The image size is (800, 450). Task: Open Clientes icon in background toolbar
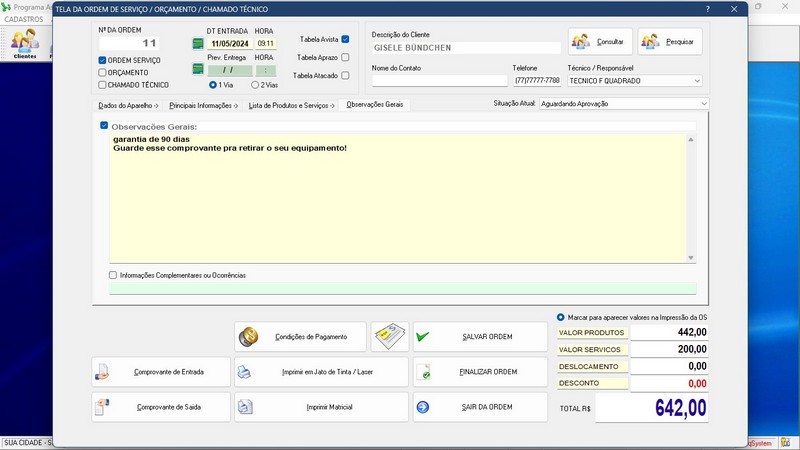click(25, 43)
